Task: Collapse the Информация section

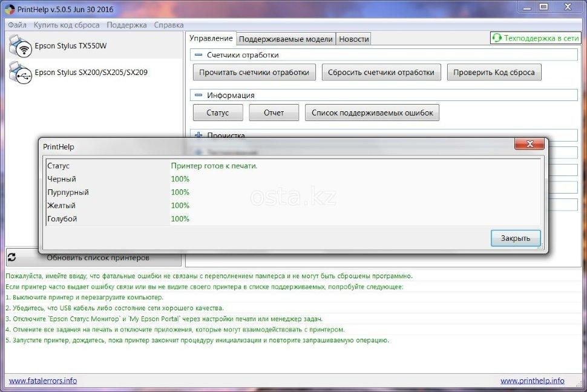Action: 198,96
